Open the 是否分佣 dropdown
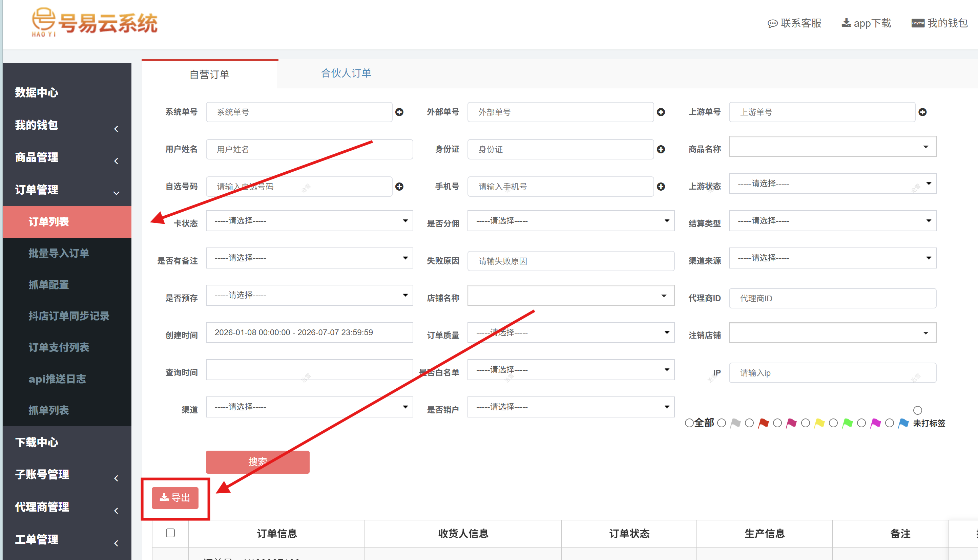This screenshot has height=560, width=978. coord(571,221)
